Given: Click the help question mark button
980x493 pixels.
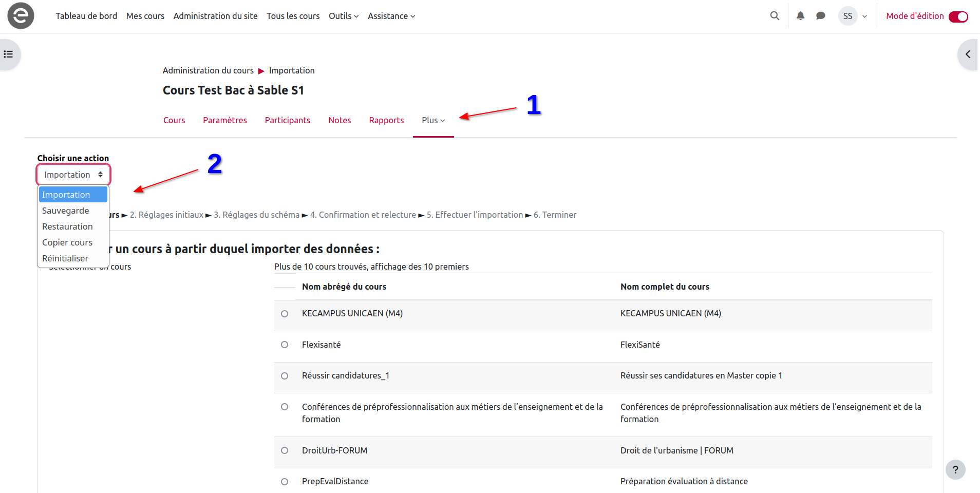Looking at the screenshot, I should pos(955,469).
